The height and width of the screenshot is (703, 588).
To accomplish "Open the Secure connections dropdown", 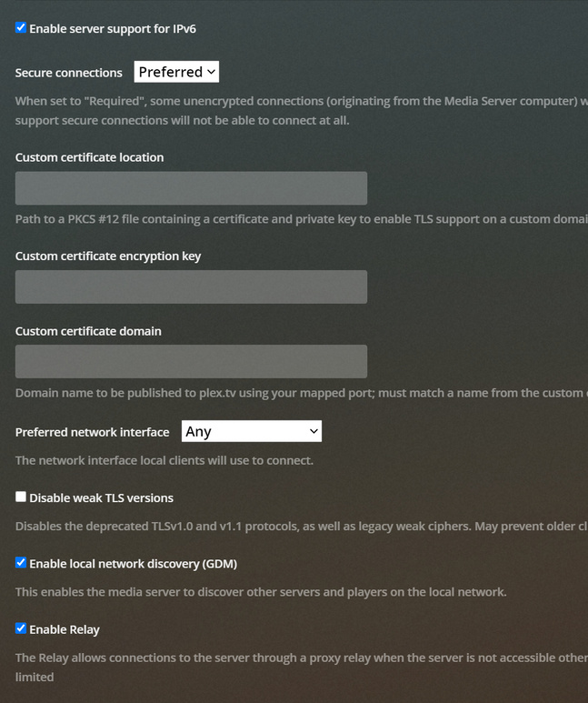I will pyautogui.click(x=176, y=72).
